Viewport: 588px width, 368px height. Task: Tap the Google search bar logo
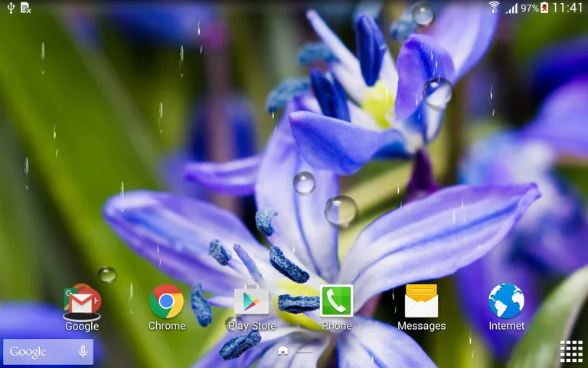click(28, 352)
